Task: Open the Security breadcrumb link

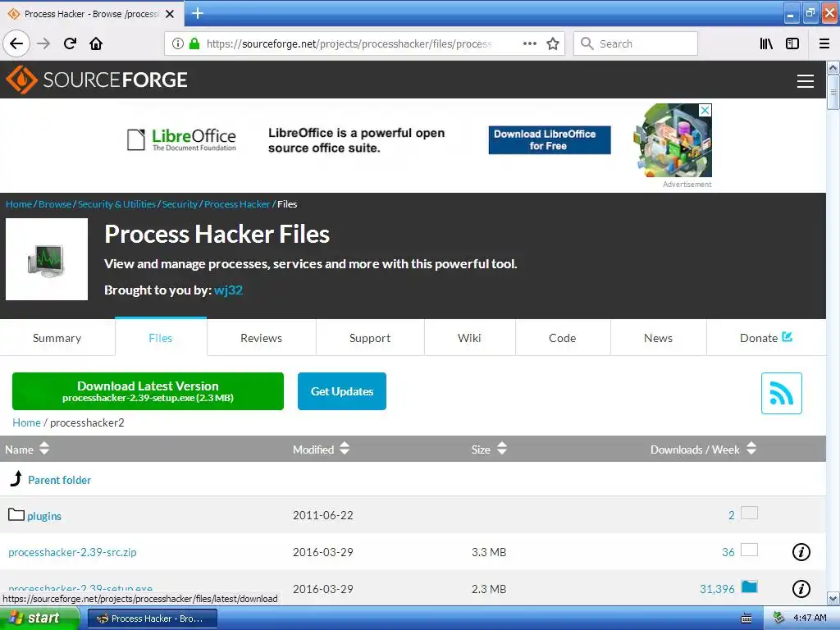Action: [180, 204]
